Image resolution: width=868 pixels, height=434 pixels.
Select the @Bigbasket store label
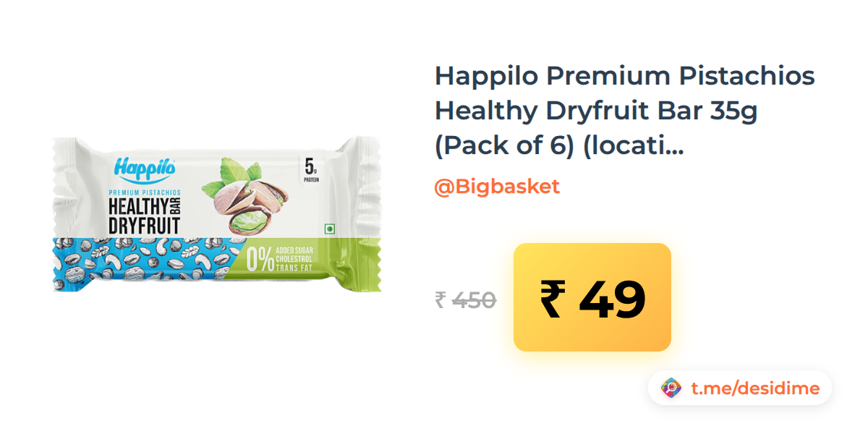point(497,187)
